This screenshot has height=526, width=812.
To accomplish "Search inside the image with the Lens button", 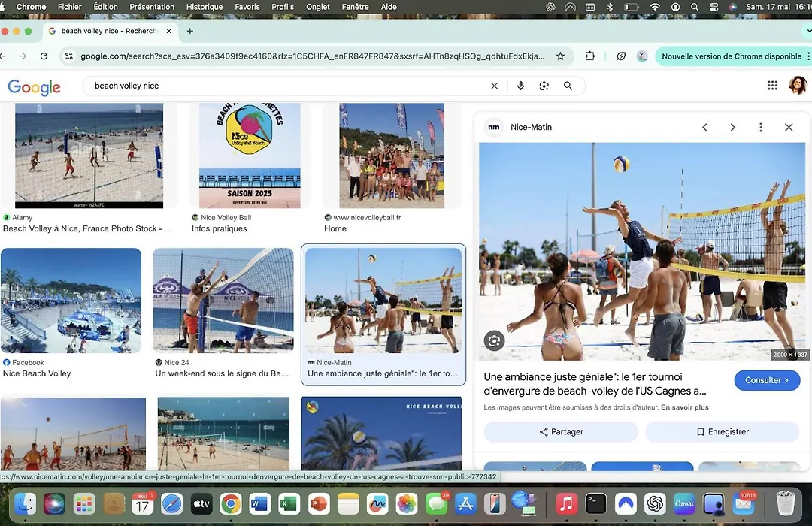I will pos(495,340).
